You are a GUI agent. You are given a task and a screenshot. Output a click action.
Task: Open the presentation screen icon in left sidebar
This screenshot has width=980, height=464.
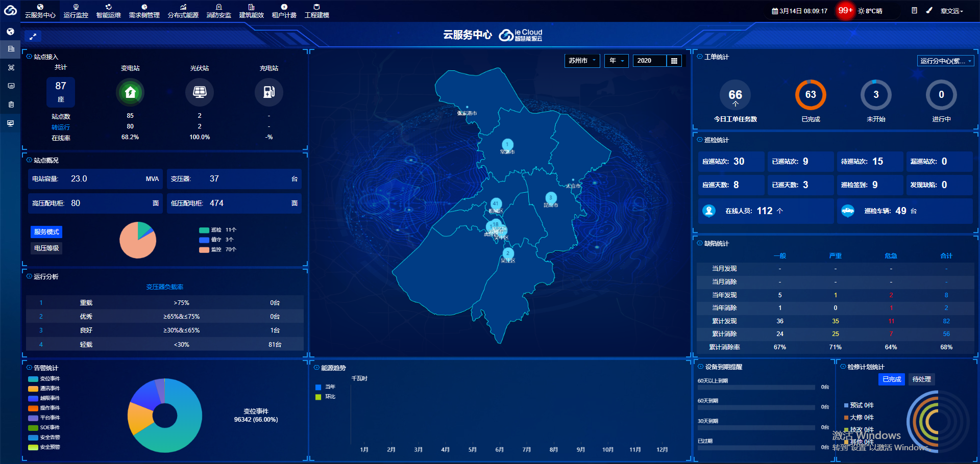pyautogui.click(x=11, y=123)
